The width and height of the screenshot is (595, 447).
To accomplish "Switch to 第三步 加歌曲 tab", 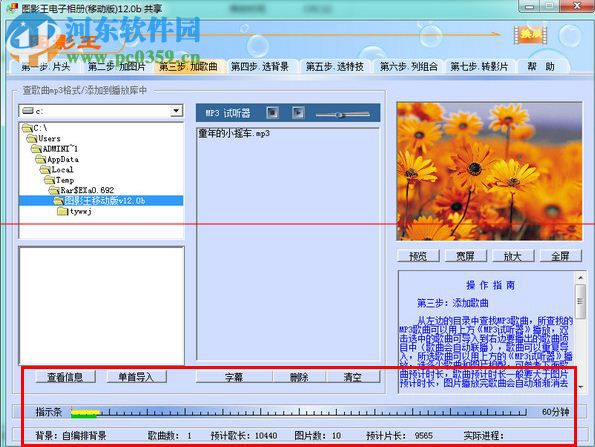I will pos(188,67).
